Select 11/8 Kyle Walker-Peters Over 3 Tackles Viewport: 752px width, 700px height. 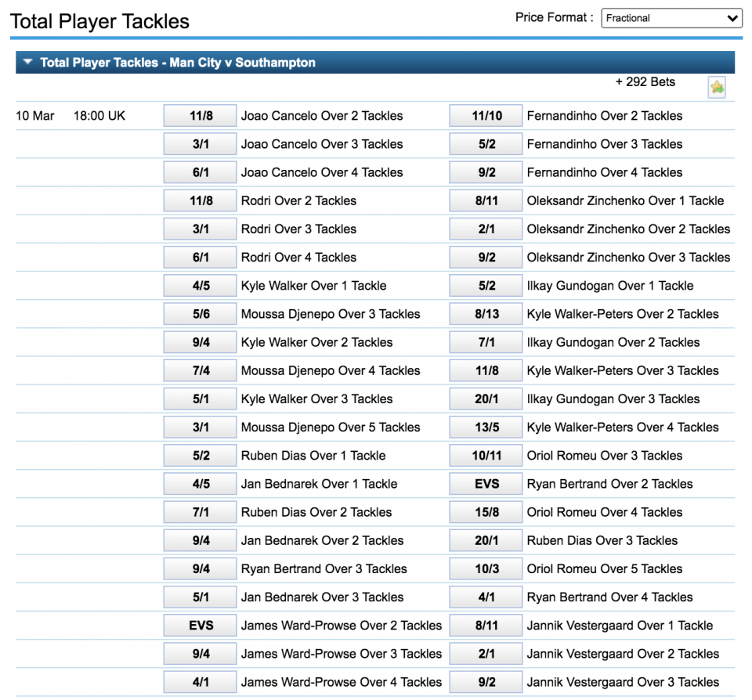(x=486, y=370)
